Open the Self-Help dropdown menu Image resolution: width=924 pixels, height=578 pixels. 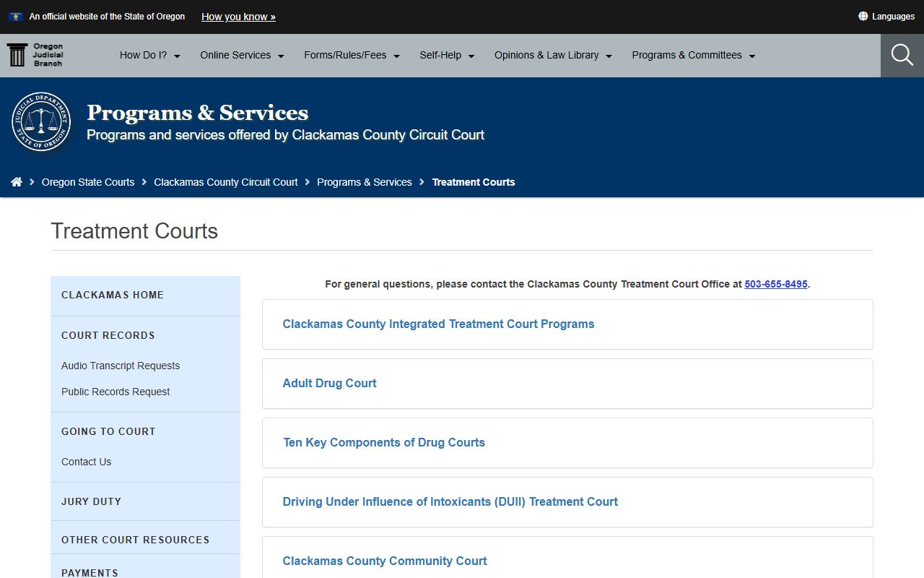[448, 55]
